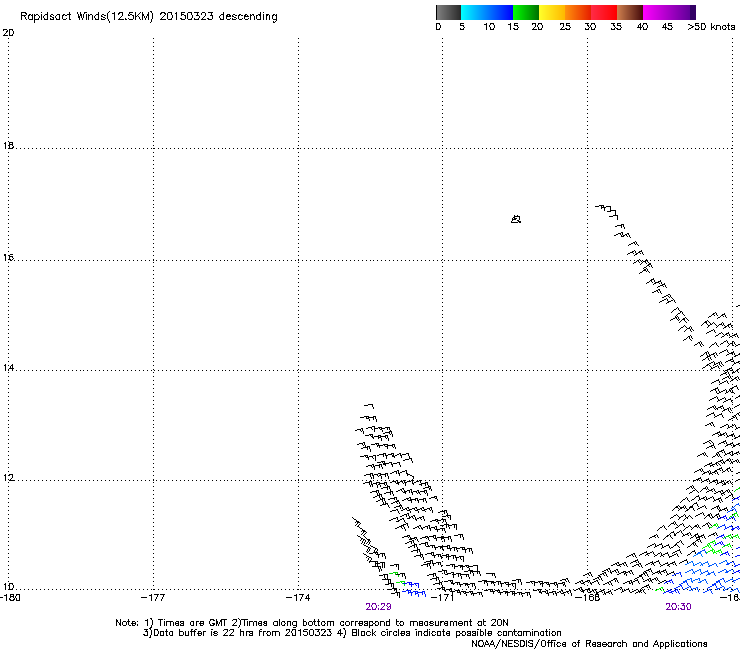
Task: Click the '20150323' date in the title
Action: click(186, 16)
